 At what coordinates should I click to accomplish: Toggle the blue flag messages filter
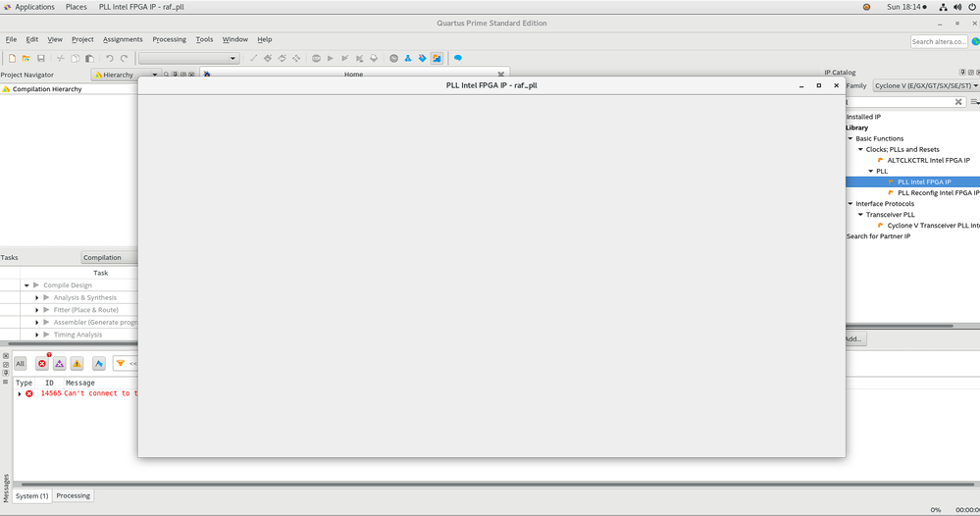pos(99,364)
